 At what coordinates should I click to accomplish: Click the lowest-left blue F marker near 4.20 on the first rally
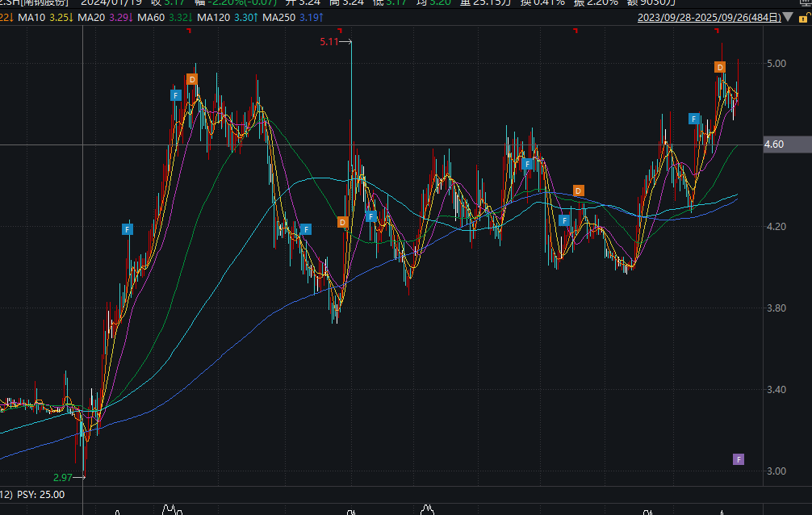click(x=128, y=229)
